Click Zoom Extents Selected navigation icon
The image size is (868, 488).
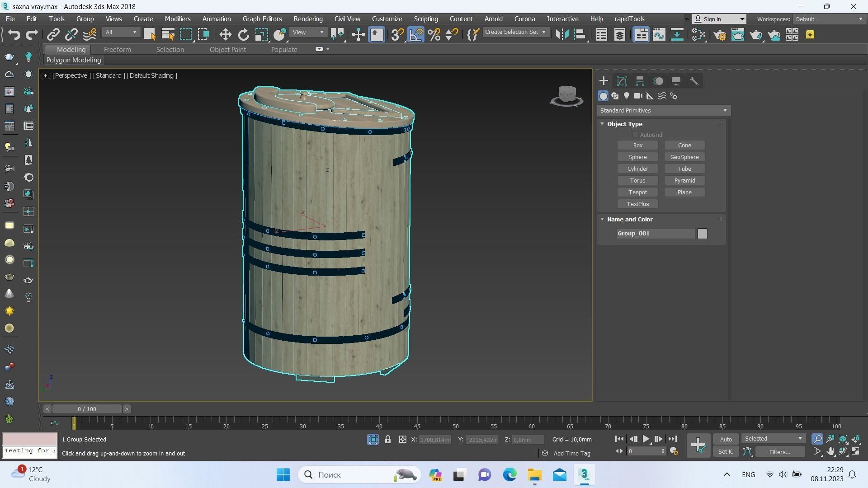pos(843,439)
